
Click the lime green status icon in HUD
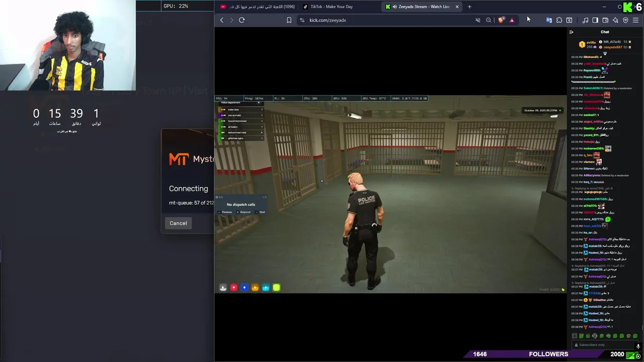point(276,288)
